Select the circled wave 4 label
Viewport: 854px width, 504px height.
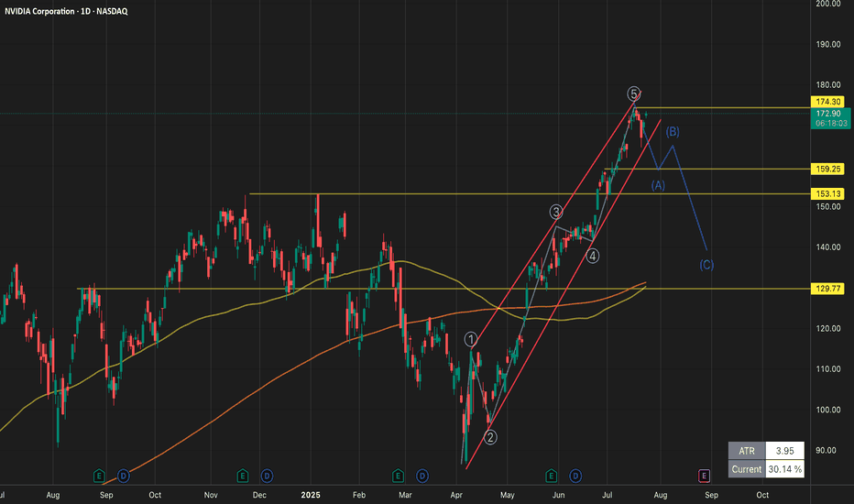point(593,256)
